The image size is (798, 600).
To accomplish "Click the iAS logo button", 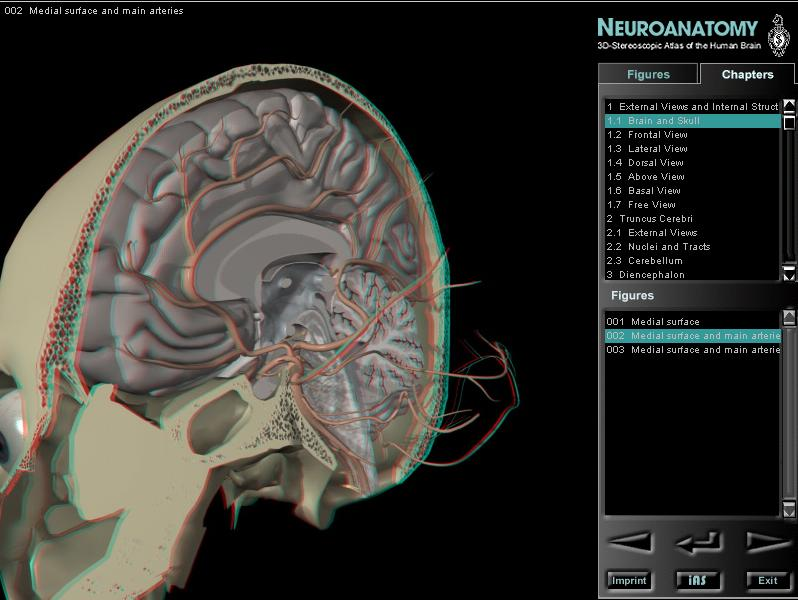I will (698, 580).
